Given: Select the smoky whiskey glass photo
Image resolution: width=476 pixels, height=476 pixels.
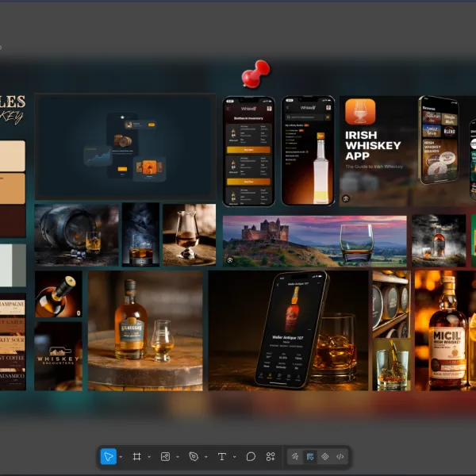Looking at the screenshot, I should [x=141, y=235].
